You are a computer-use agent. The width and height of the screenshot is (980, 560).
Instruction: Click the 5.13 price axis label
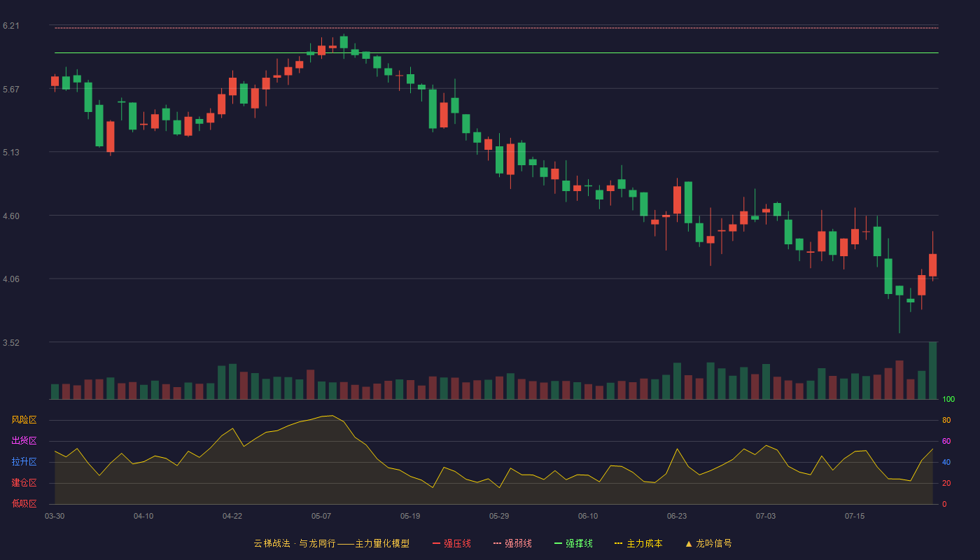(x=10, y=153)
